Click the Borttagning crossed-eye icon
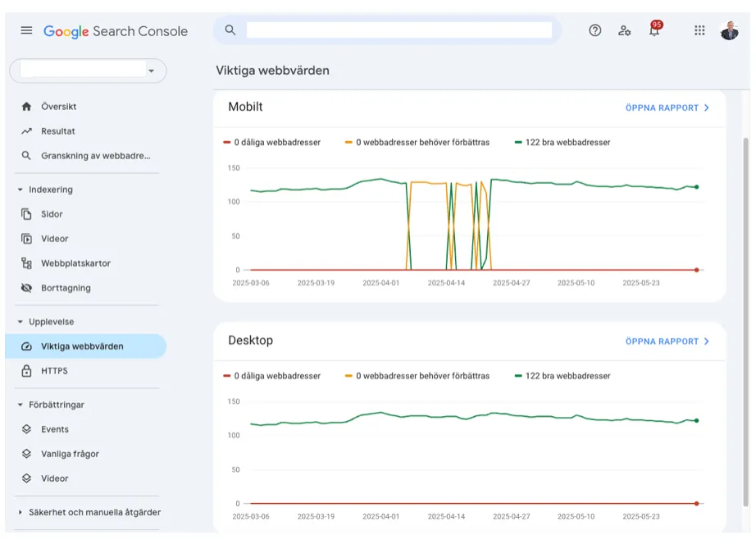 point(26,288)
